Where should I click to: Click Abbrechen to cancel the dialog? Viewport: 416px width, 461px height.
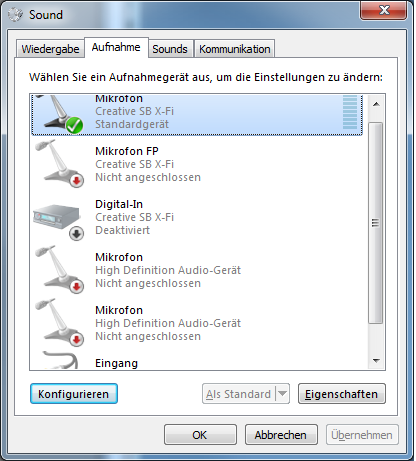(281, 435)
